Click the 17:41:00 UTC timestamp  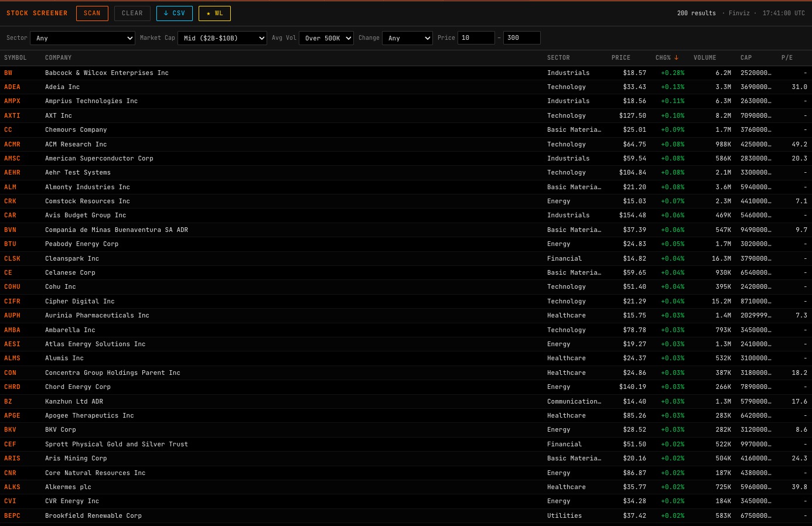click(x=783, y=13)
